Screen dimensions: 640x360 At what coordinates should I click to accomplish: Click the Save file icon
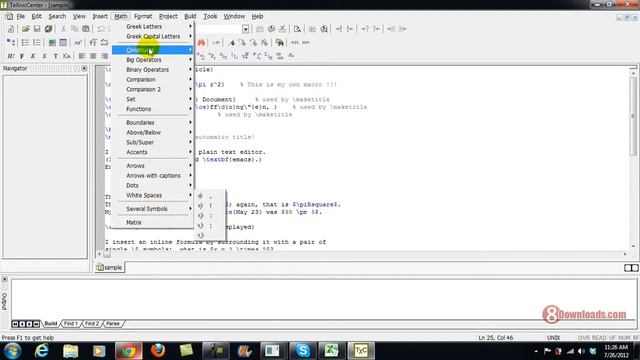[x=37, y=29]
